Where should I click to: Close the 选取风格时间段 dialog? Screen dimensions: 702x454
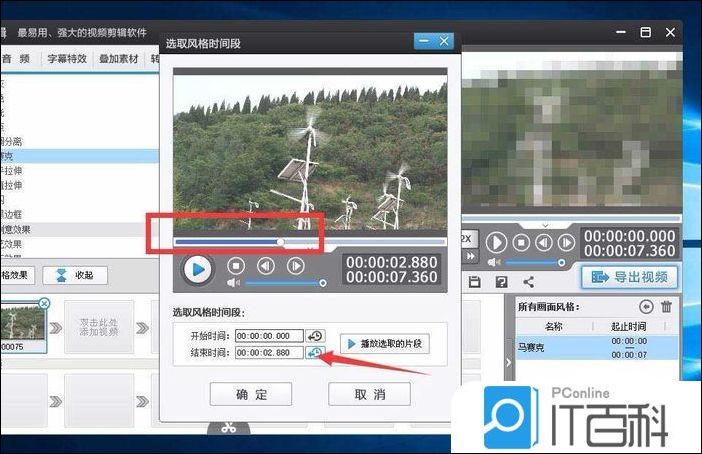(x=444, y=41)
